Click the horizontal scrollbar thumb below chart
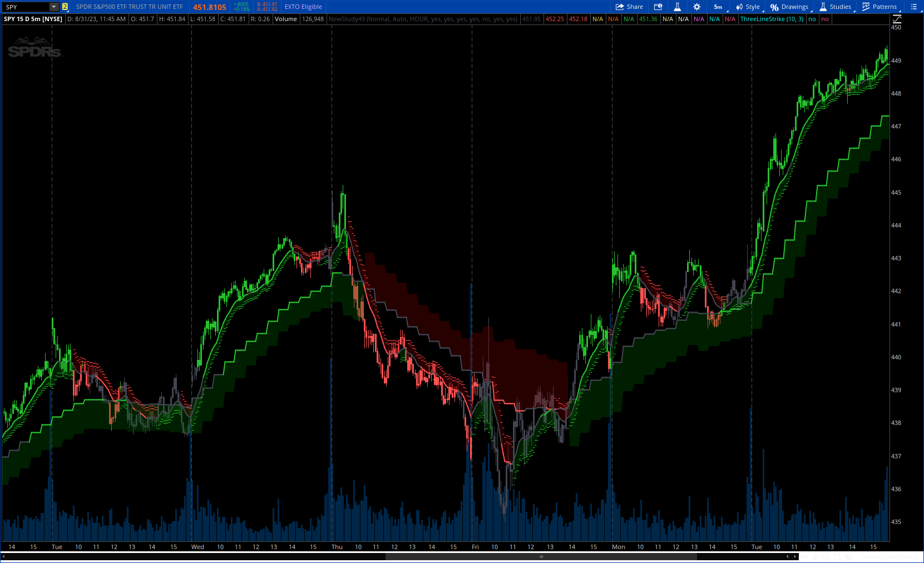This screenshot has width=924, height=563. pos(541,556)
